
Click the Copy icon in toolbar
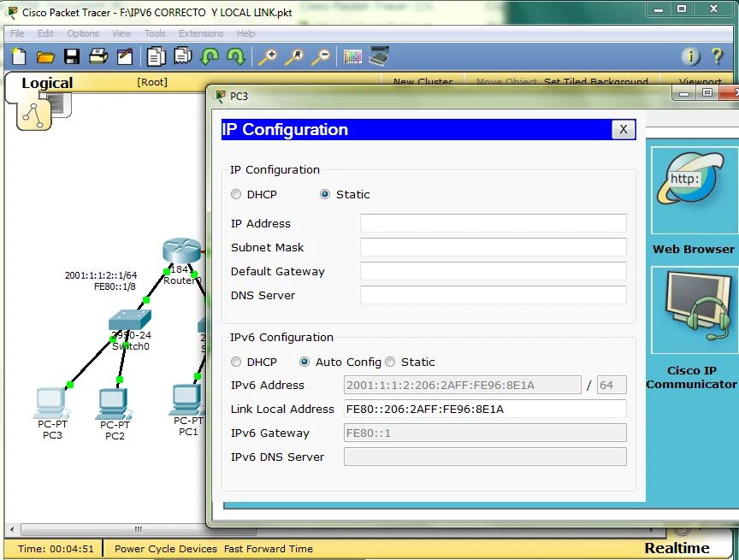156,56
